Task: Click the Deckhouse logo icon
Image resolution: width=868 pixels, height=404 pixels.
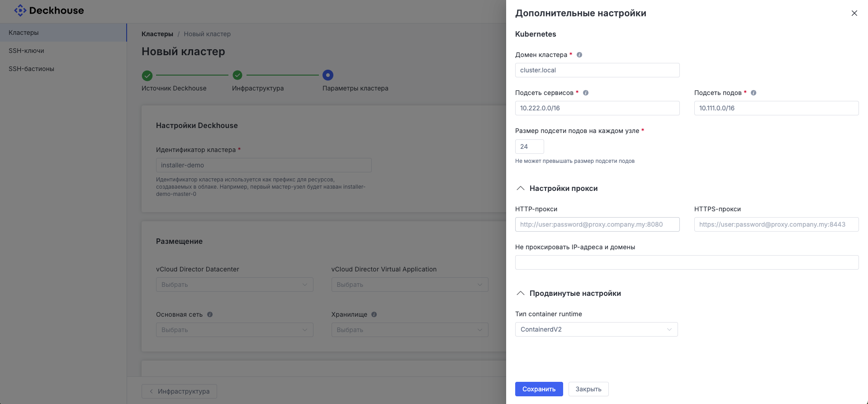Action: 20,10
